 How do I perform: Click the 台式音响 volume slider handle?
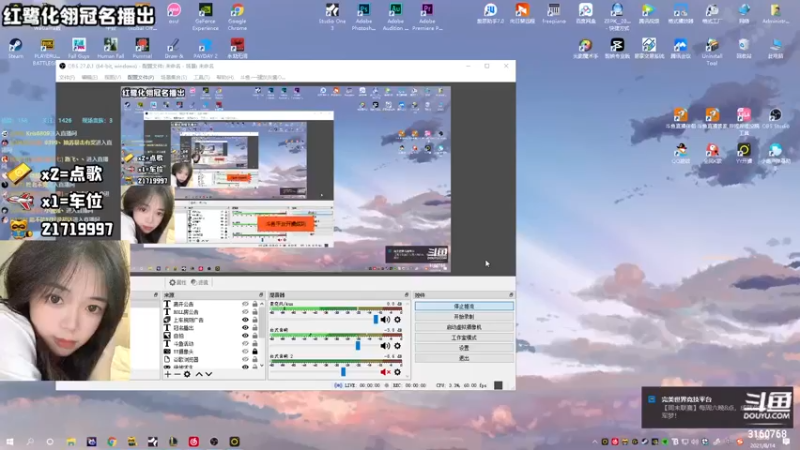tap(358, 345)
